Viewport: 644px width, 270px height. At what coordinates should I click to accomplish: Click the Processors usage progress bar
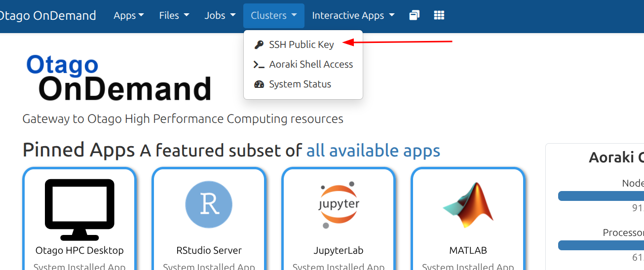pyautogui.click(x=601, y=245)
